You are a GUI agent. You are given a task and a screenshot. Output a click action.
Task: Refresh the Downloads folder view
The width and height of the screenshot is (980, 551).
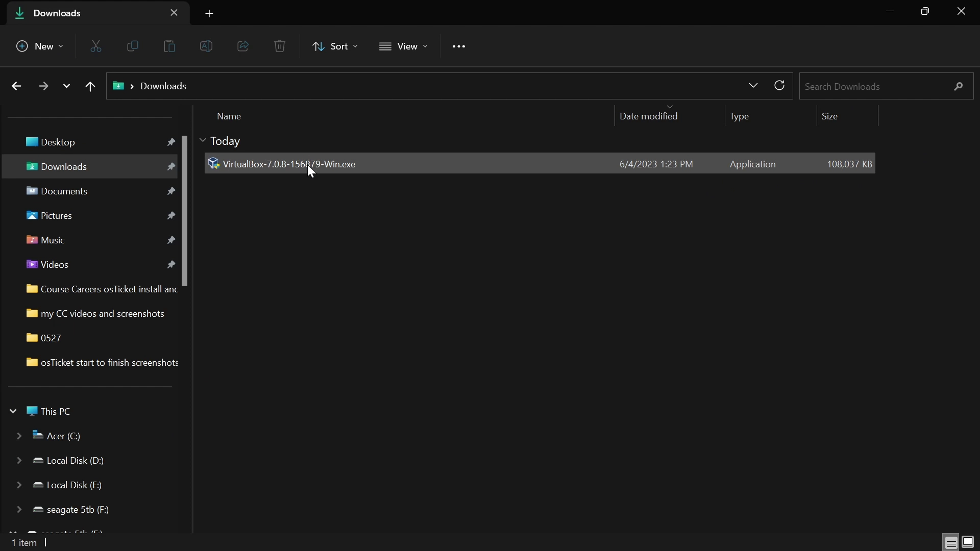[779, 86]
